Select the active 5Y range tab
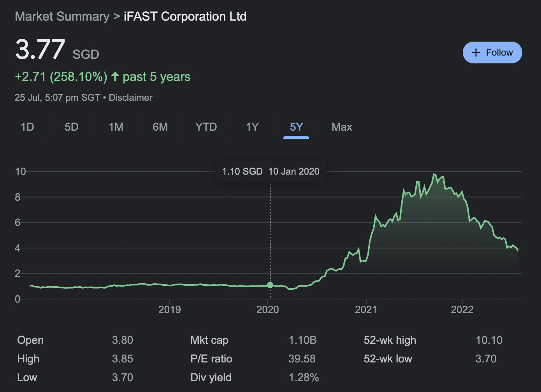 (296, 127)
